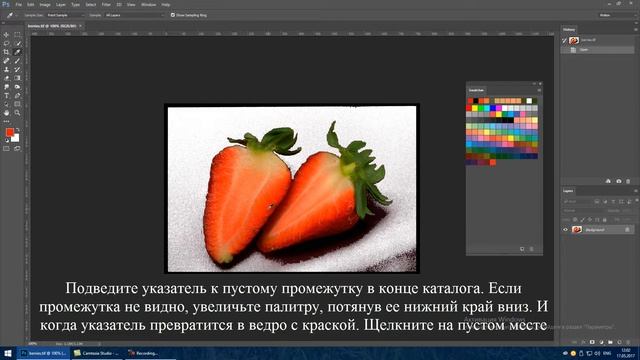The image size is (640, 360).
Task: Create new document from current state
Action: (x=608, y=181)
